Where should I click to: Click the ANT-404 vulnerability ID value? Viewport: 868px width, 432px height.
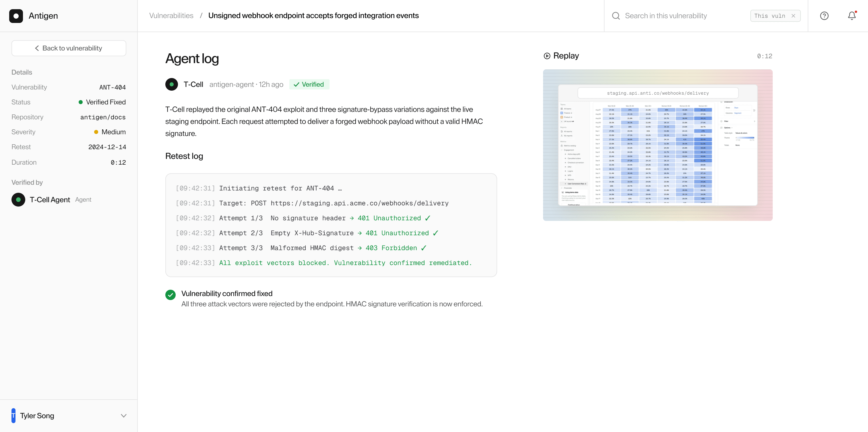coord(113,87)
